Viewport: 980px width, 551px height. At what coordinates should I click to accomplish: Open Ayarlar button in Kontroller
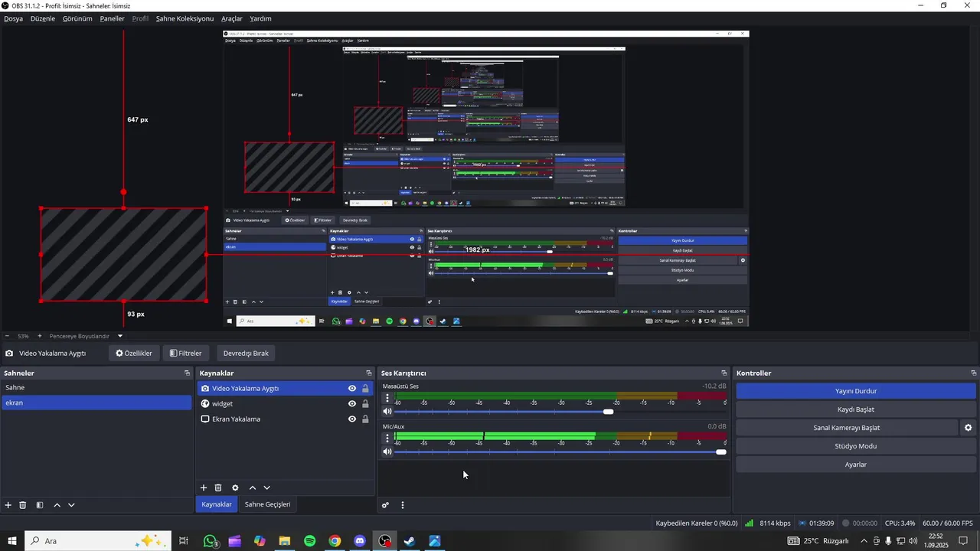[x=856, y=465]
